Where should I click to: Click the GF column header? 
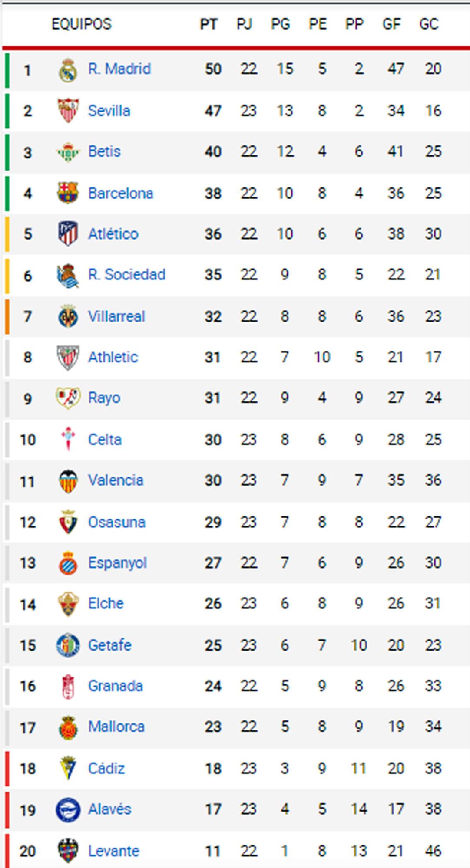click(x=391, y=24)
